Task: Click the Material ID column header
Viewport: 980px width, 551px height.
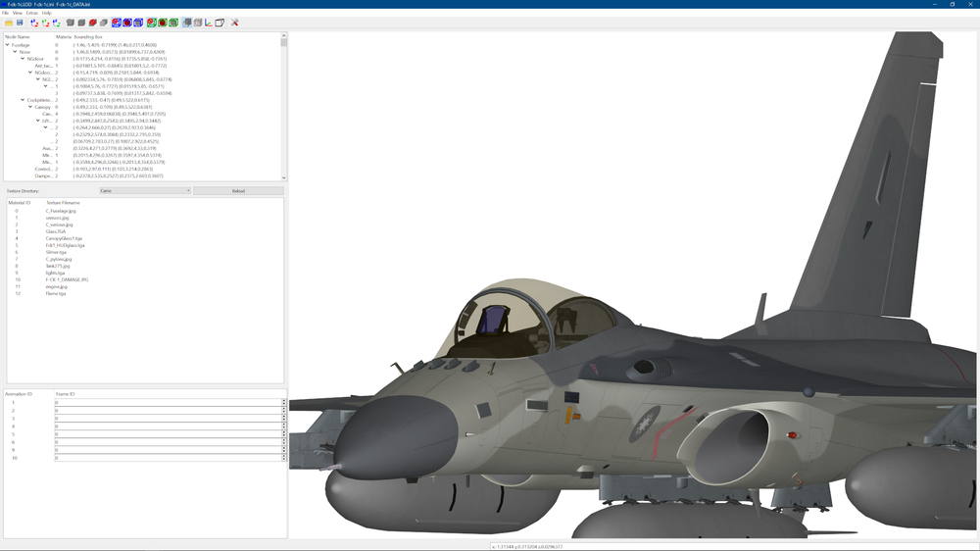Action: click(x=19, y=203)
